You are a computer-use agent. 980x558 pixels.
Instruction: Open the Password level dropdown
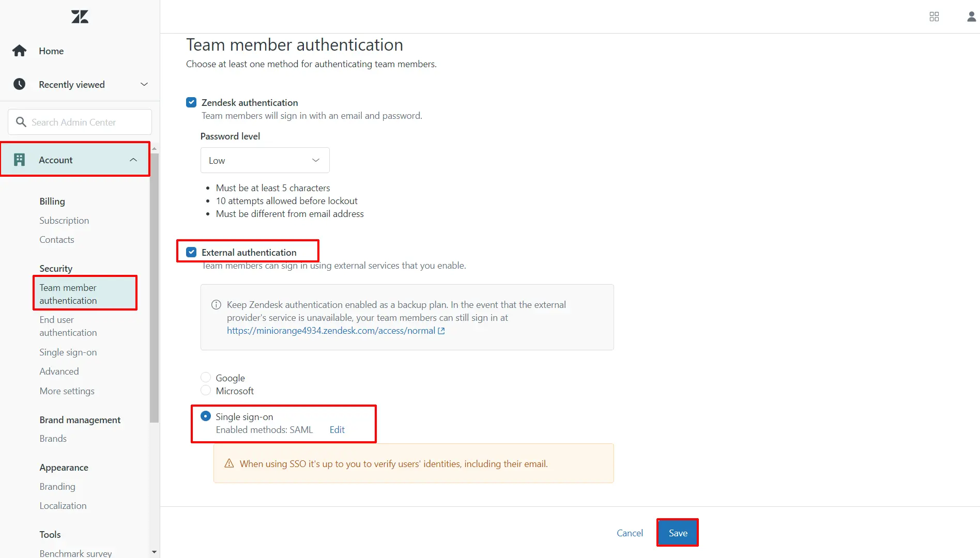pos(265,160)
